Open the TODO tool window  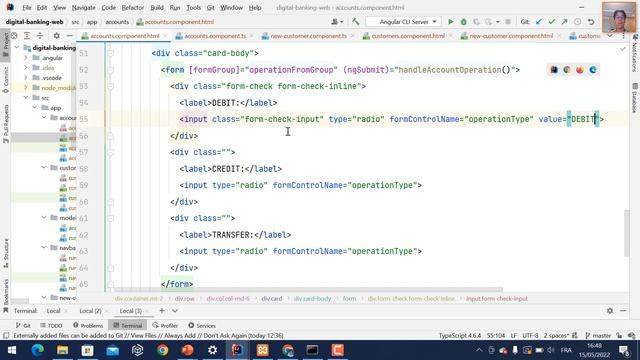pos(51,326)
